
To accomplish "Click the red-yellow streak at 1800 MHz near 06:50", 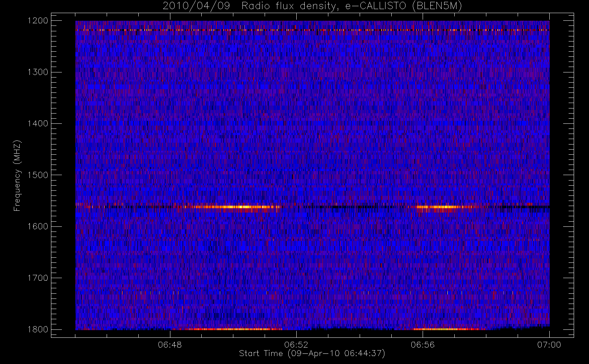I will coord(233,329).
